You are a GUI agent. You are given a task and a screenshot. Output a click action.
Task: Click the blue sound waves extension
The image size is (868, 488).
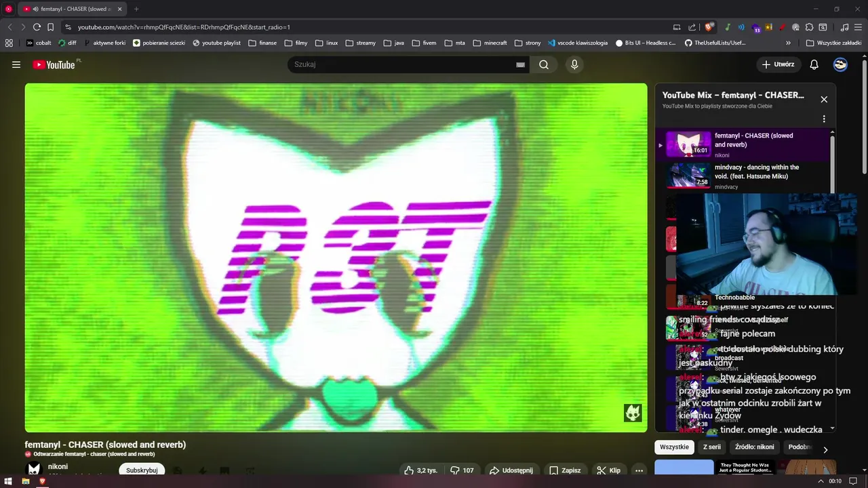(x=741, y=27)
